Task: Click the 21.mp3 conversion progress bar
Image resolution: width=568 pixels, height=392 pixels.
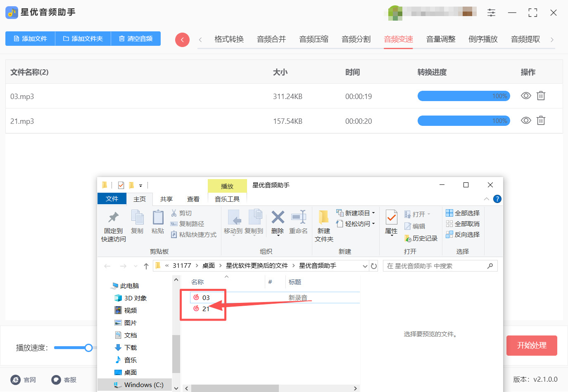Action: click(x=464, y=121)
